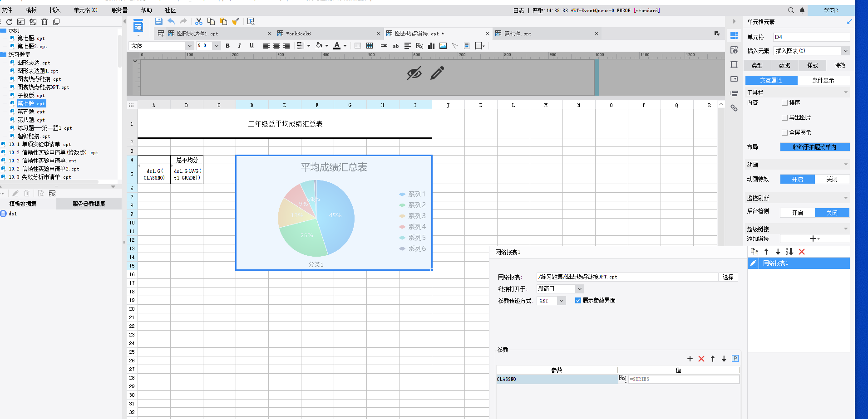Screen dimensions: 868x419
Task: Open the 服务器 menu
Action: 119,10
